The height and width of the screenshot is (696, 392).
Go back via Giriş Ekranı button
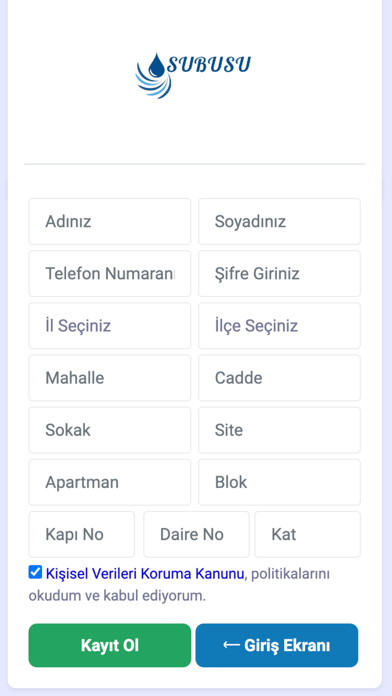pos(277,645)
